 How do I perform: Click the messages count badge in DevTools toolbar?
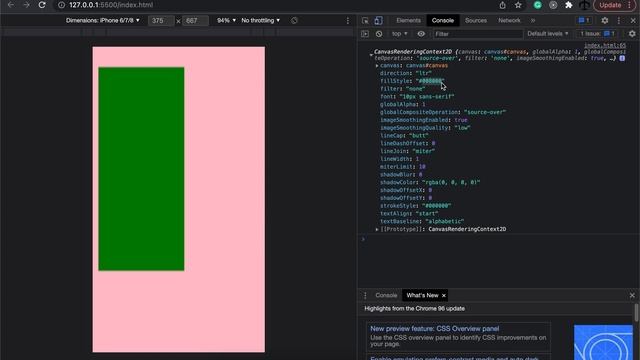[584, 20]
